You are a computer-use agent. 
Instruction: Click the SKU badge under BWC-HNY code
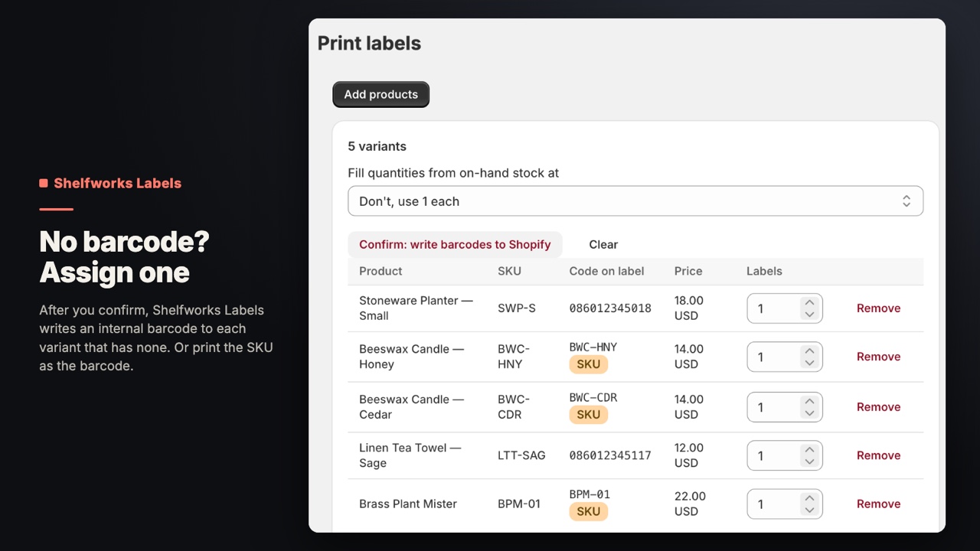point(588,364)
